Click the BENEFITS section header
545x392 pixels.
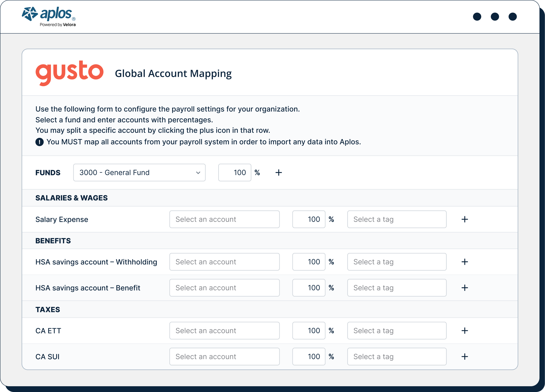coord(53,241)
